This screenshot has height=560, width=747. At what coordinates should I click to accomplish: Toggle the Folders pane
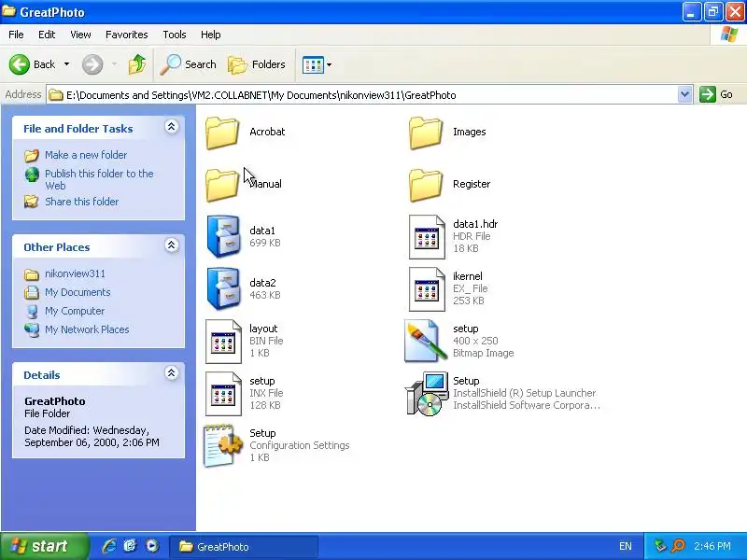click(x=257, y=64)
